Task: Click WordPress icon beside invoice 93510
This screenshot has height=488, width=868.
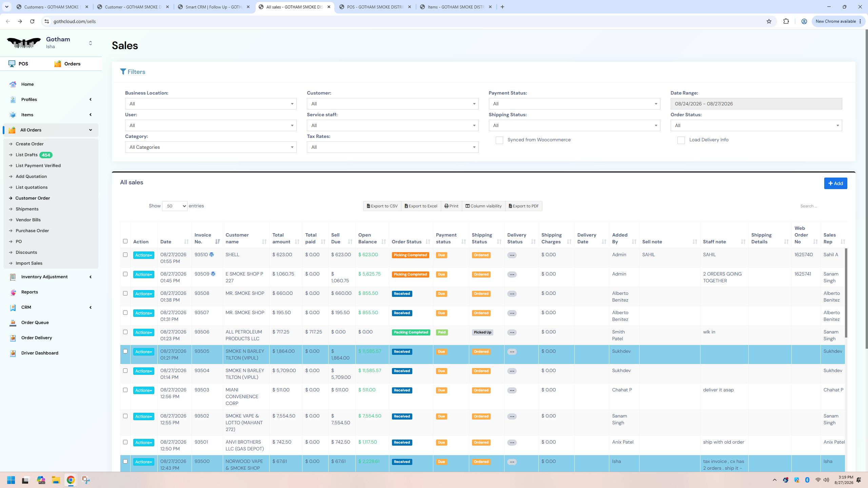Action: tap(212, 255)
